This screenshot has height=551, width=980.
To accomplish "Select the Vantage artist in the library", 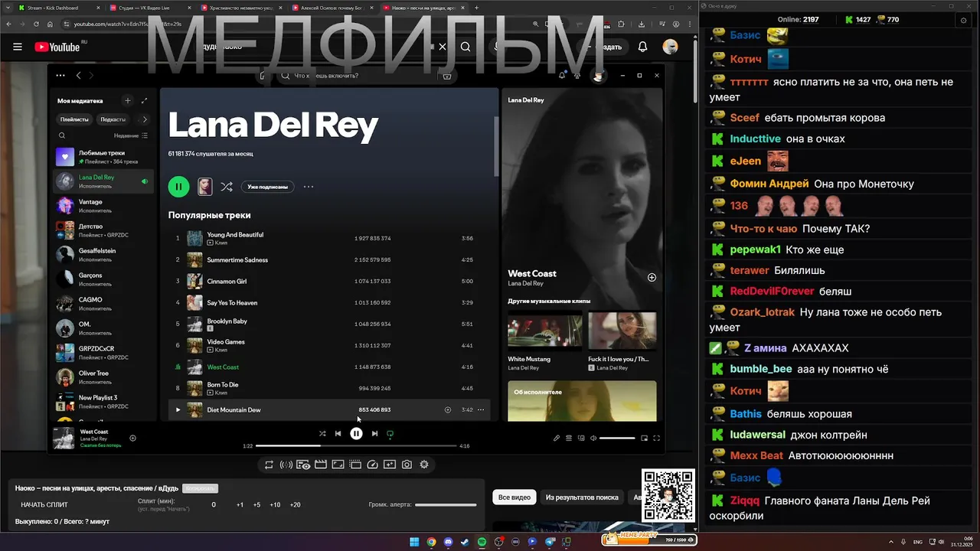I will pyautogui.click(x=103, y=206).
